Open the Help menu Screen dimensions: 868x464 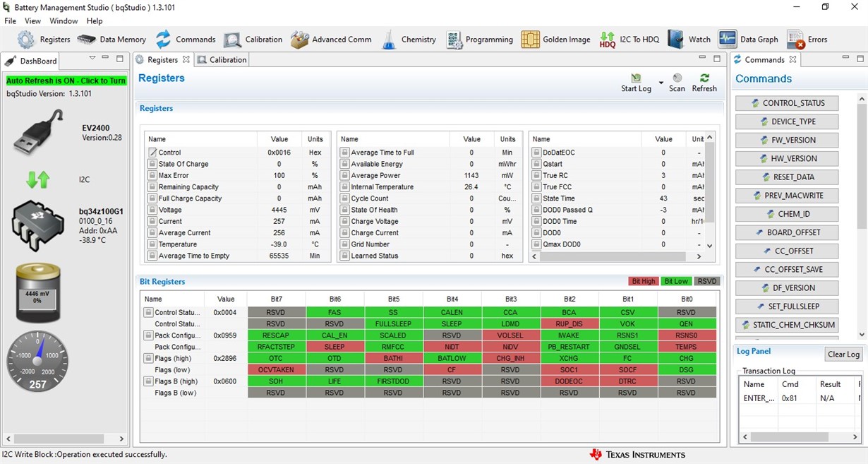point(94,21)
